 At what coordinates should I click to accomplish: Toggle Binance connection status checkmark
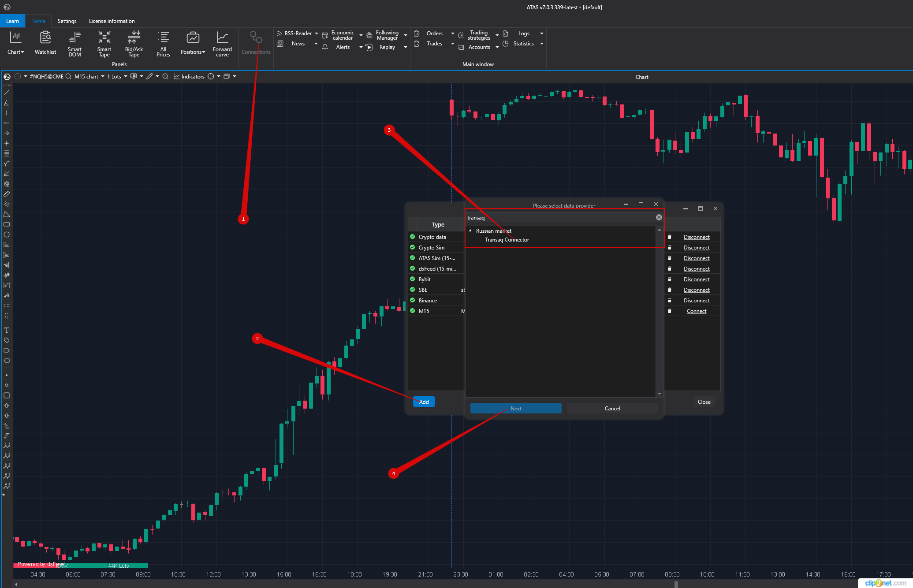413,300
